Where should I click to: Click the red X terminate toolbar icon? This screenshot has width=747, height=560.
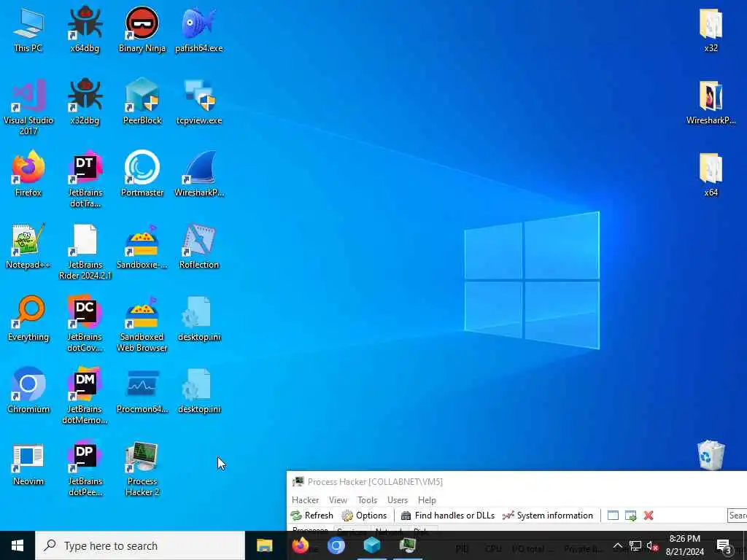[649, 516]
